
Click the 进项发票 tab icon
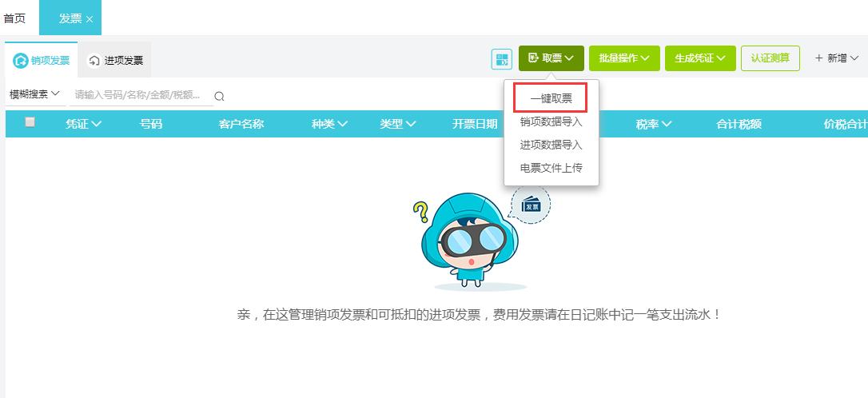coord(94,61)
